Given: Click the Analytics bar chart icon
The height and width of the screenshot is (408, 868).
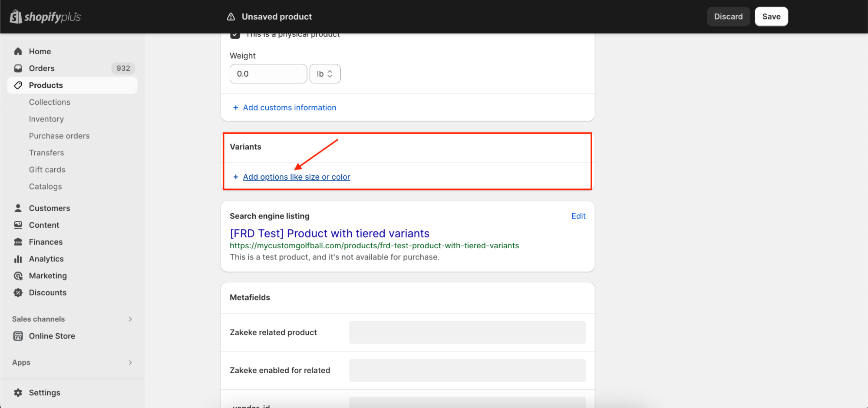Looking at the screenshot, I should (x=18, y=259).
